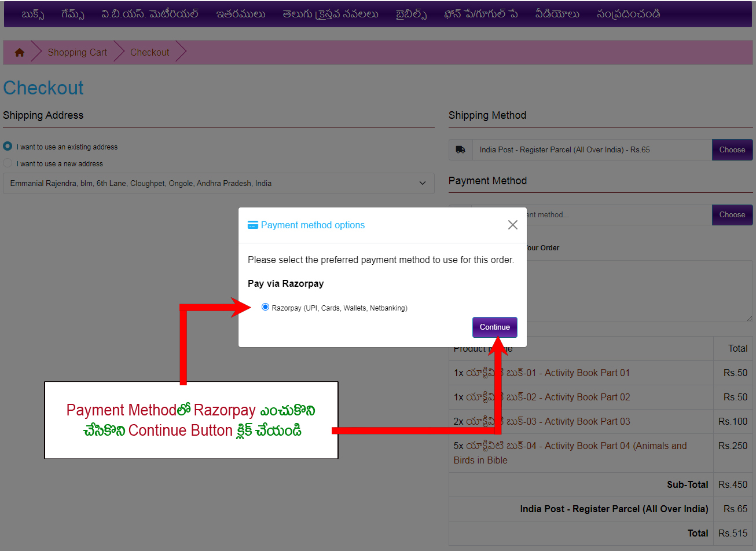Click Choose button for Shipping Method

coord(732,149)
